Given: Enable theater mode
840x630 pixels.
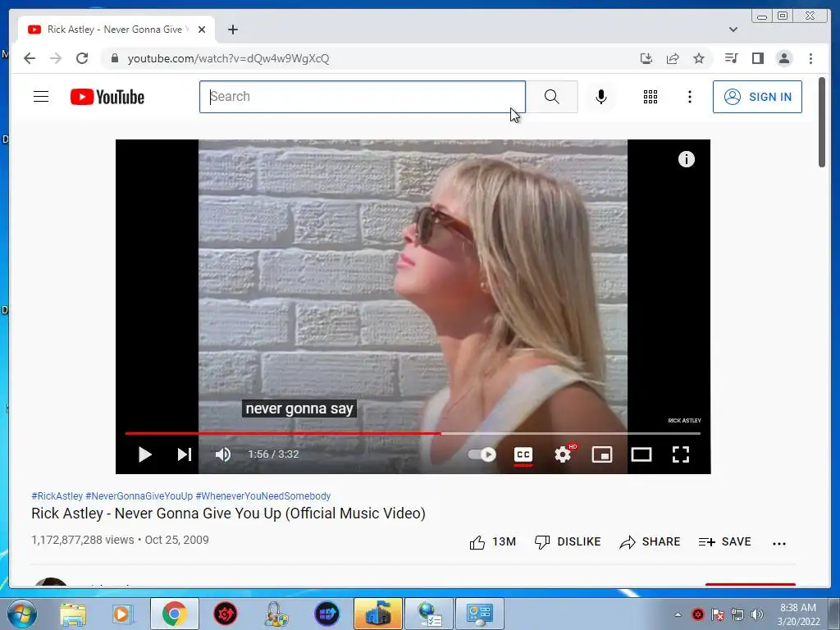Looking at the screenshot, I should (x=641, y=454).
